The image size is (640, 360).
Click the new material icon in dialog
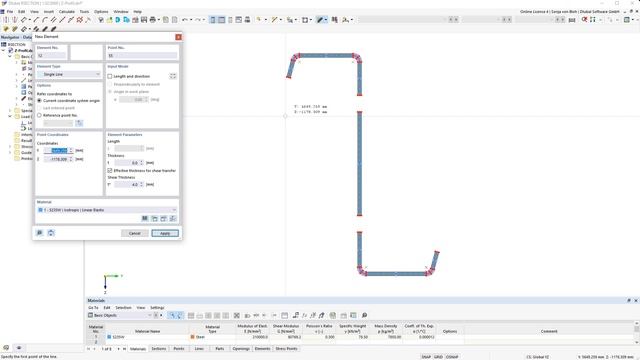point(154,219)
